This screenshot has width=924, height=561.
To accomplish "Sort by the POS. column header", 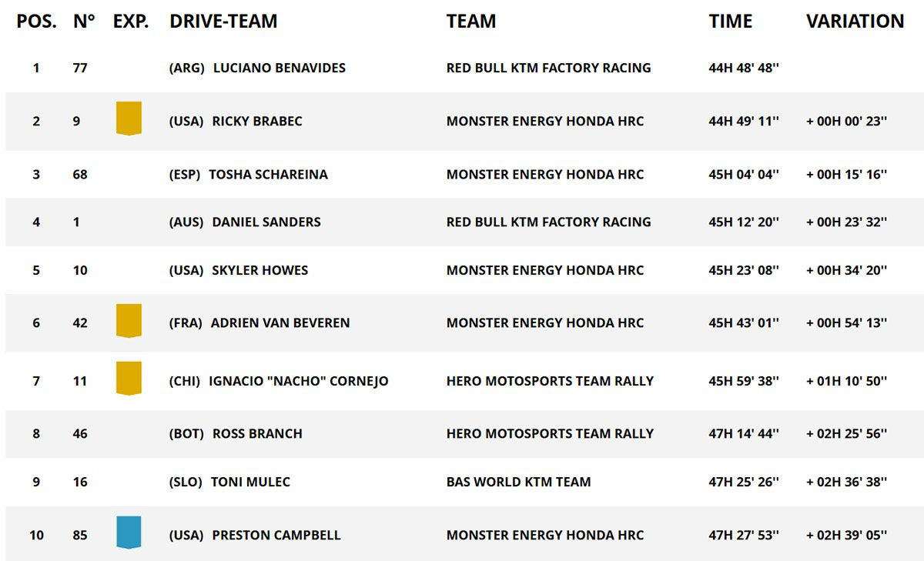I will coord(36,22).
